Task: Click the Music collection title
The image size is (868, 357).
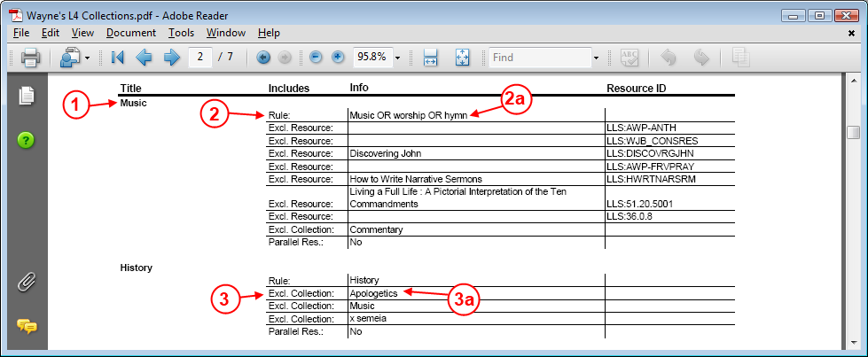Action: click(x=133, y=103)
